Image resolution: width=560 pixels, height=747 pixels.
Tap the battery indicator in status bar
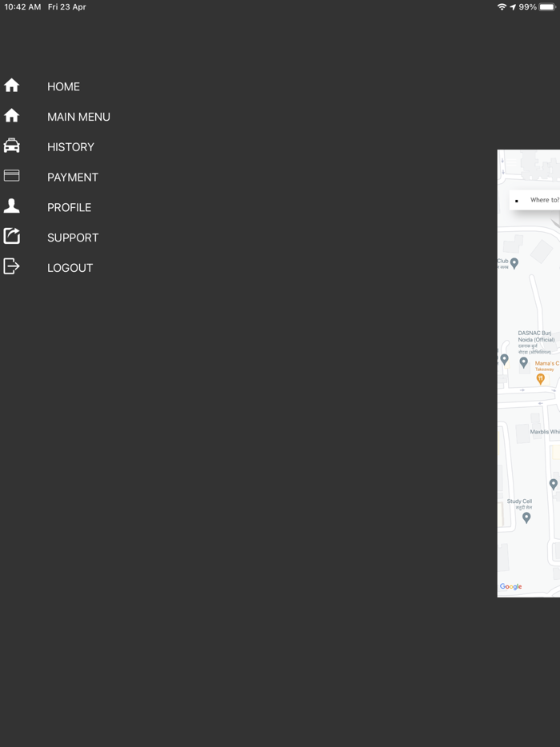[547, 7]
